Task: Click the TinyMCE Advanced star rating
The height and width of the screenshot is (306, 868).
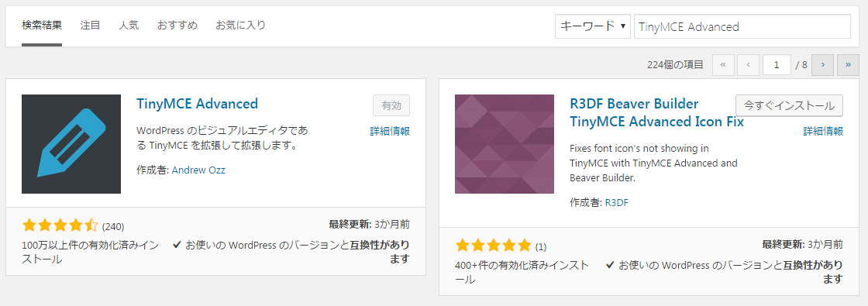Action: 60,225
